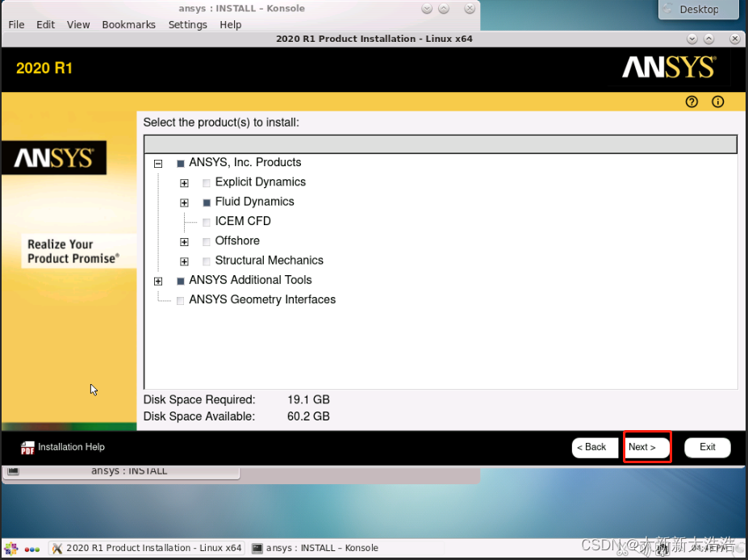Click the info icon in yellow bar
This screenshot has height=560, width=748.
(x=717, y=102)
